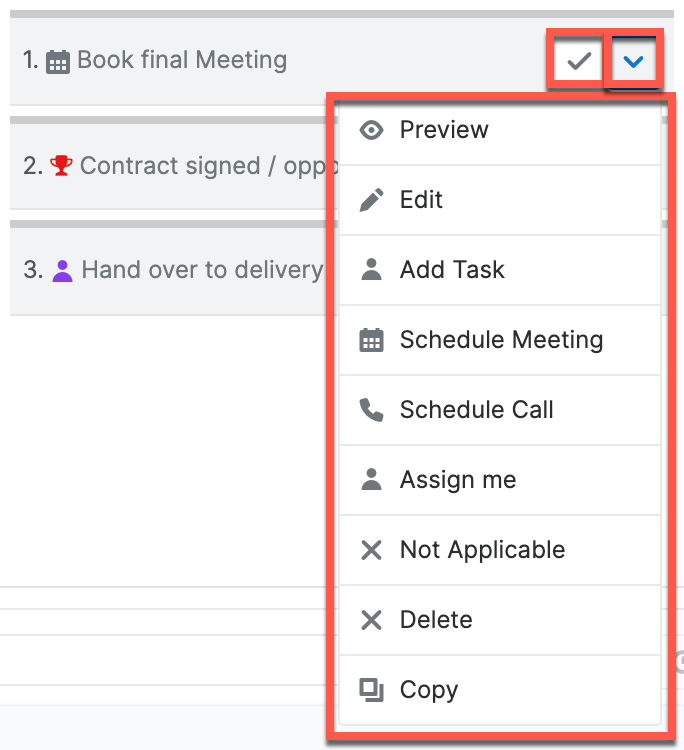This screenshot has width=684, height=750.
Task: Collapse the blue chevron actions dropdown
Action: tap(633, 62)
